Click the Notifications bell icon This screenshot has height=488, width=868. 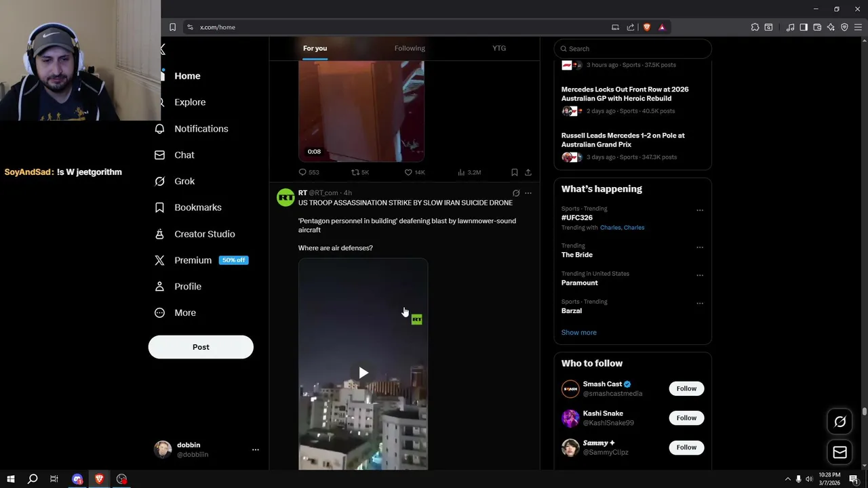pos(159,129)
